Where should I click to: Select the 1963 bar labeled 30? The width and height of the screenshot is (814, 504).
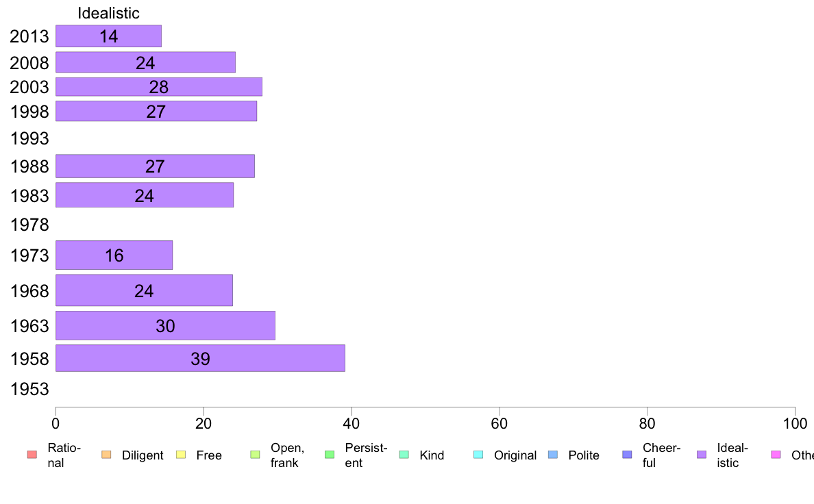click(x=165, y=325)
